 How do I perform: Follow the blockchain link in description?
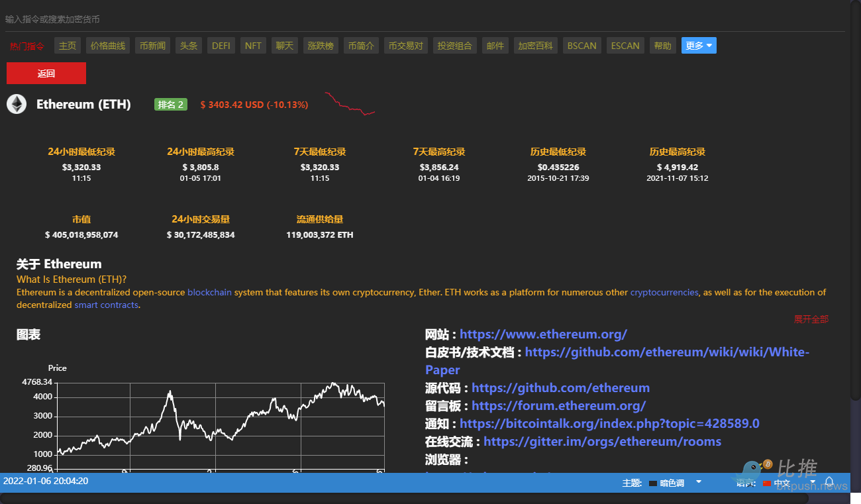(x=210, y=292)
